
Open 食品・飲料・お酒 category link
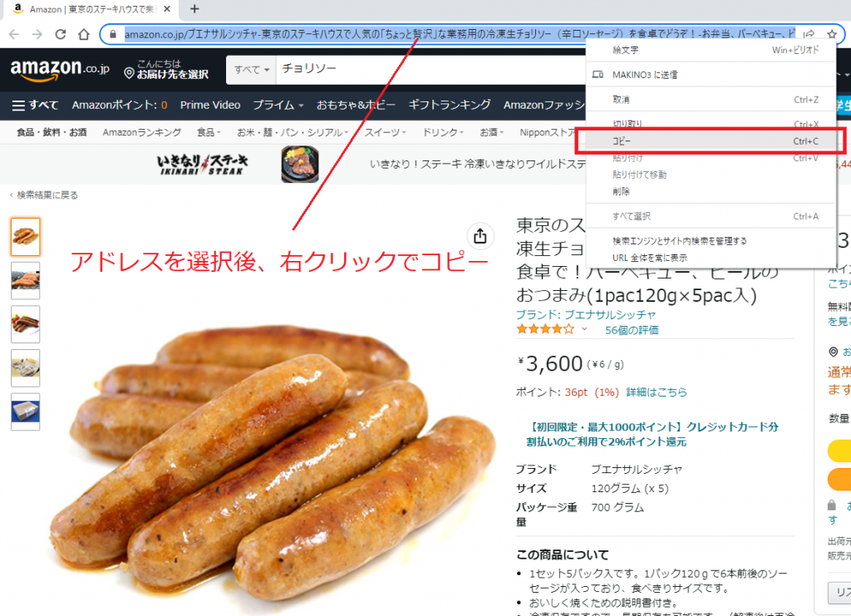[x=52, y=132]
